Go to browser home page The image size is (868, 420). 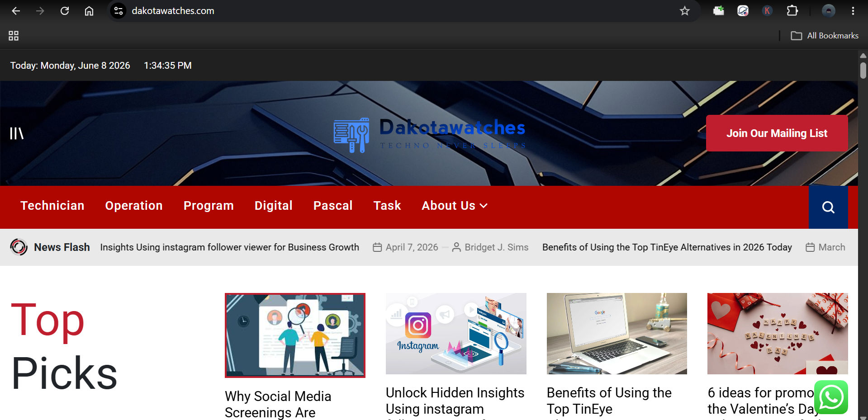[x=89, y=11]
